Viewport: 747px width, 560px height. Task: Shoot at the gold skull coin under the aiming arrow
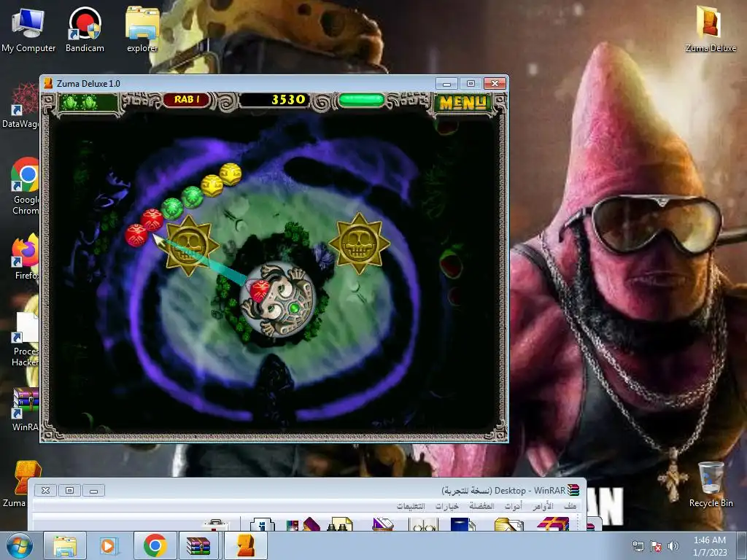(189, 245)
